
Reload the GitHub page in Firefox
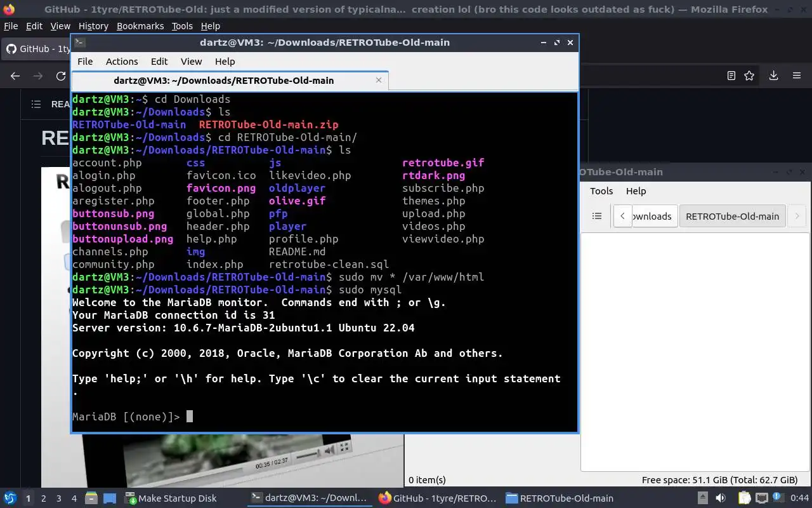61,76
